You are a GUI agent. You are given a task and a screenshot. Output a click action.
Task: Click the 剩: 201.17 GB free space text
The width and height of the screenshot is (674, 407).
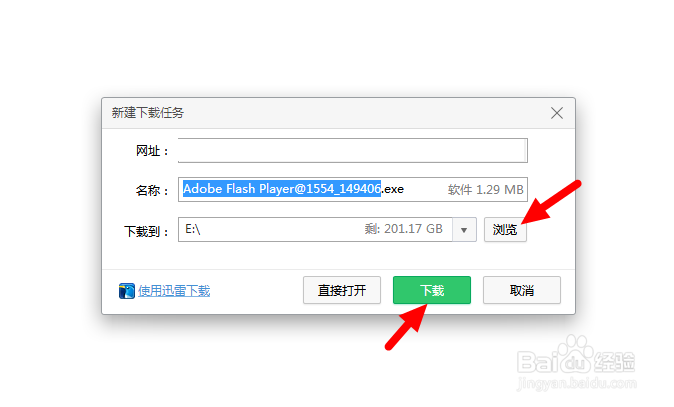(403, 229)
